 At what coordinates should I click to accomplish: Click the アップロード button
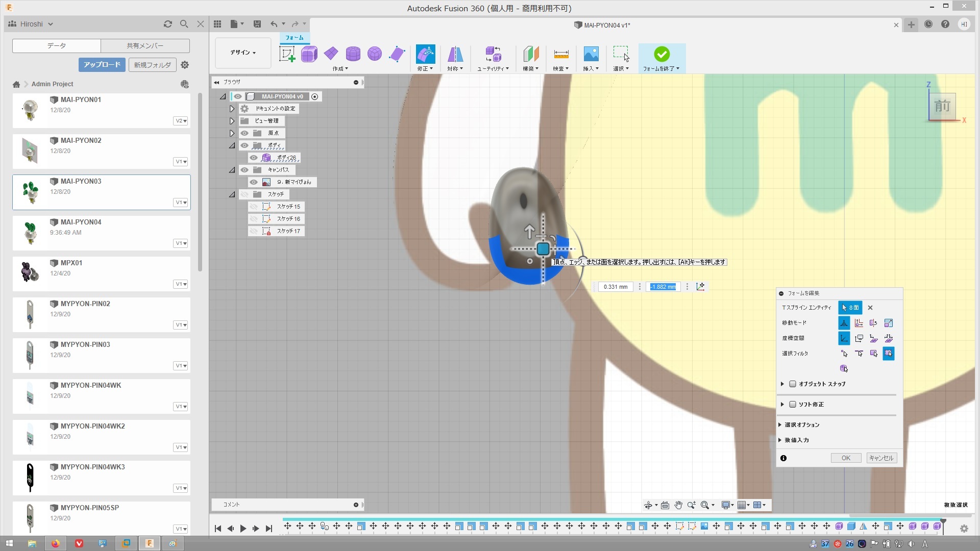coord(102,65)
